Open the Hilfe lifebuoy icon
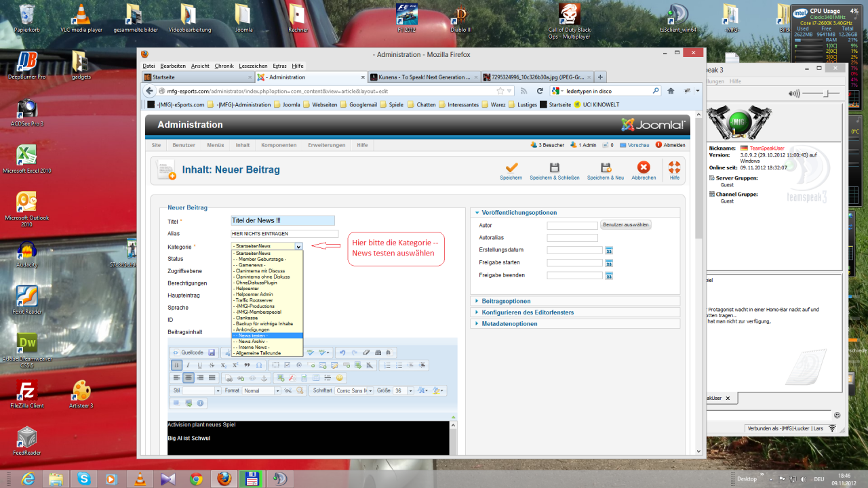868x488 pixels. coord(674,167)
